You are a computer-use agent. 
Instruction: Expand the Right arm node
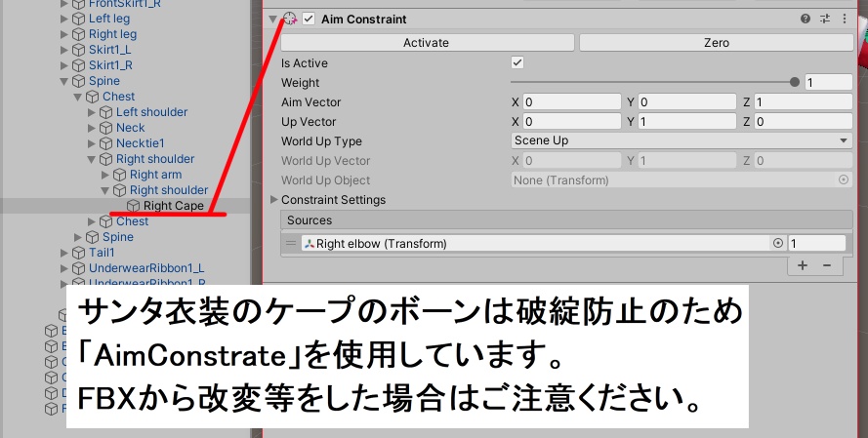pos(105,175)
